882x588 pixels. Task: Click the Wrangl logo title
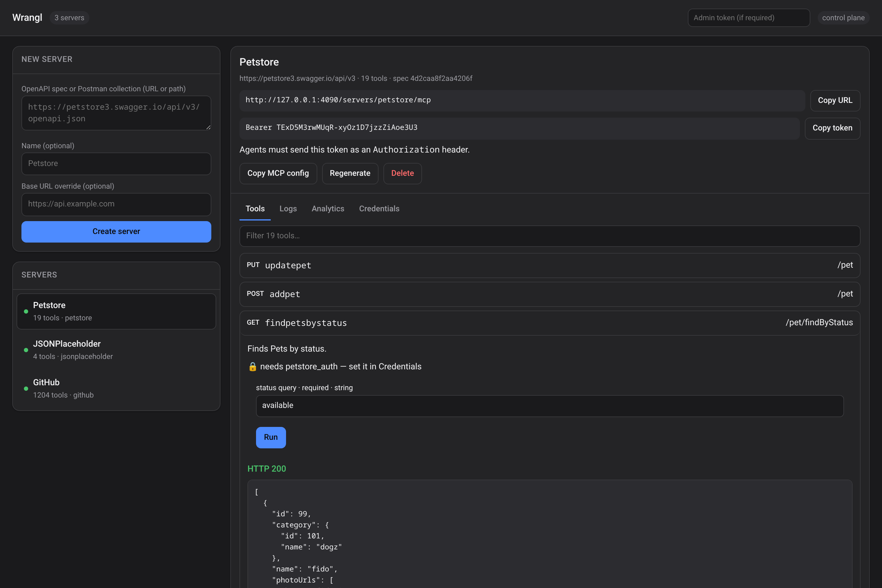(27, 18)
